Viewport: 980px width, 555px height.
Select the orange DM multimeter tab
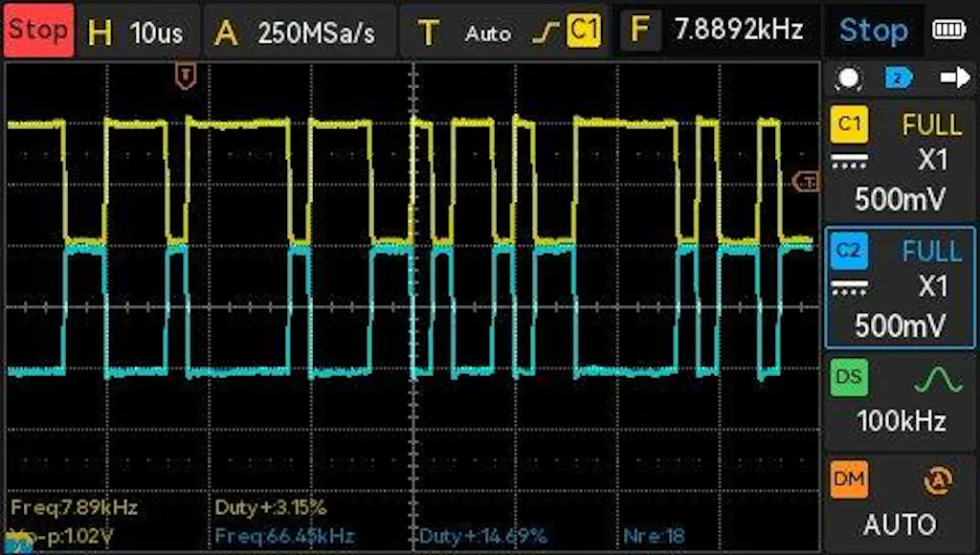click(848, 478)
